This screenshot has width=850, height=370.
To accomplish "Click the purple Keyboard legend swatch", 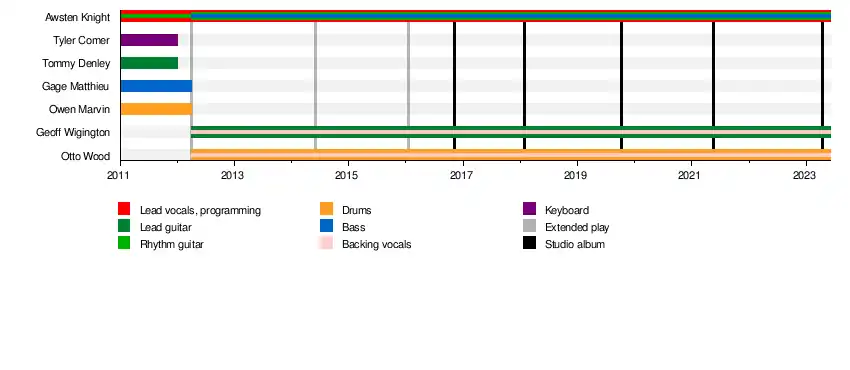I will pyautogui.click(x=529, y=209).
